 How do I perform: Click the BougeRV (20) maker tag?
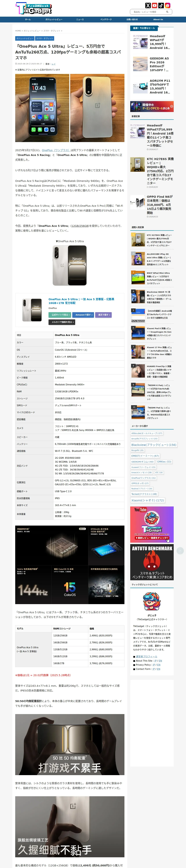[137, 450]
